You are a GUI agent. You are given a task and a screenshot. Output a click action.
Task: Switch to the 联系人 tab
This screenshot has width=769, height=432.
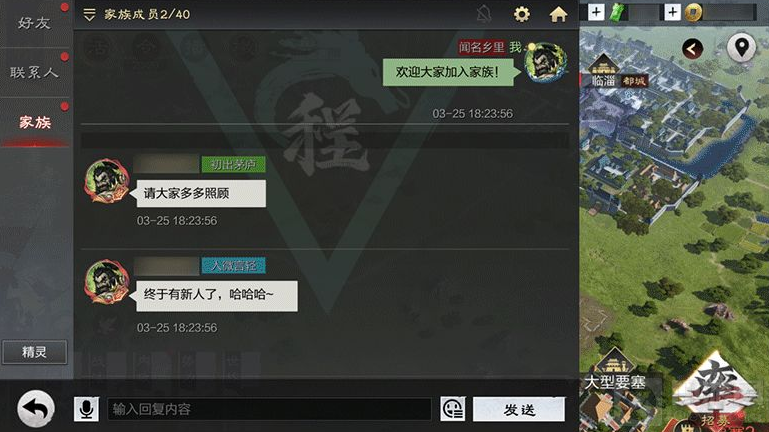pos(35,73)
